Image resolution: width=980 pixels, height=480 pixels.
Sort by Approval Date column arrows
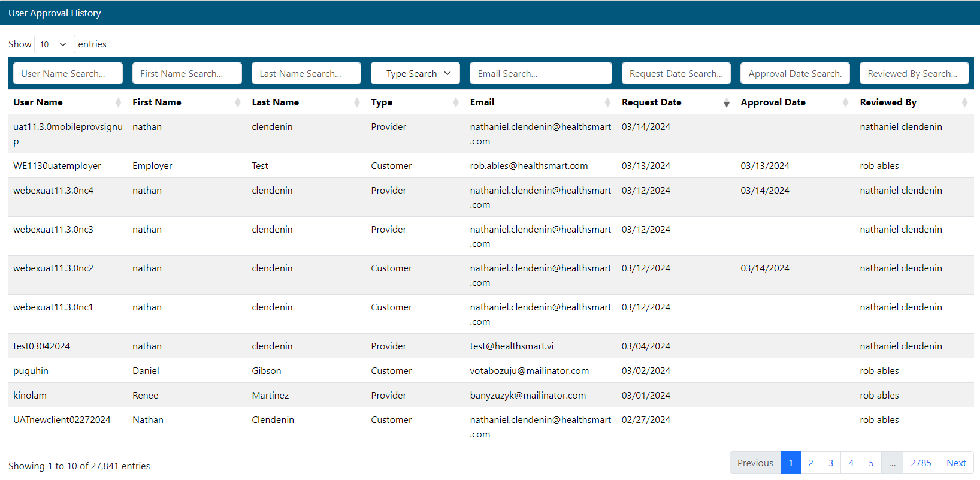click(845, 102)
